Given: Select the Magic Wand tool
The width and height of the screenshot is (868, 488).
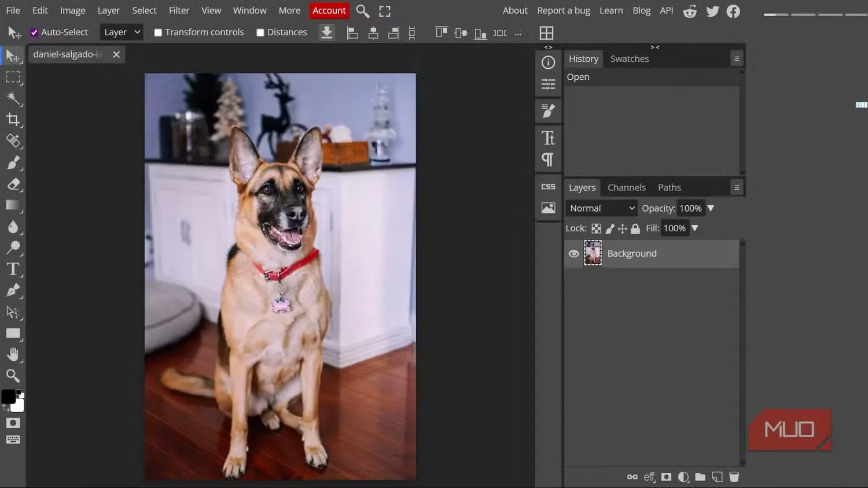Looking at the screenshot, I should point(13,98).
